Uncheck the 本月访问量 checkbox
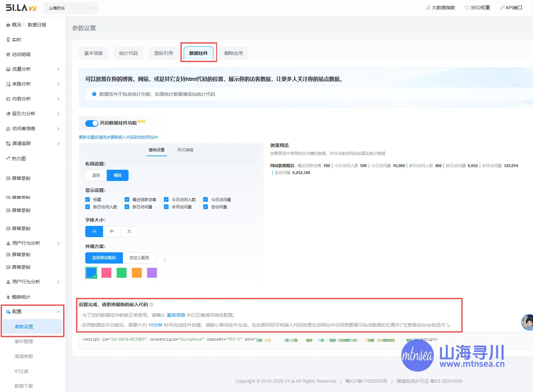This screenshot has height=392, width=533. tap(166, 207)
